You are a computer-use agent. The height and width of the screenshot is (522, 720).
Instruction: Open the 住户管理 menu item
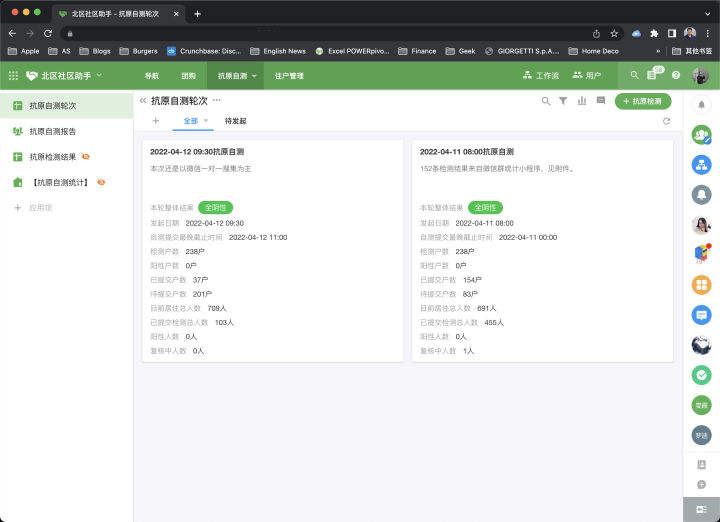[x=289, y=76]
